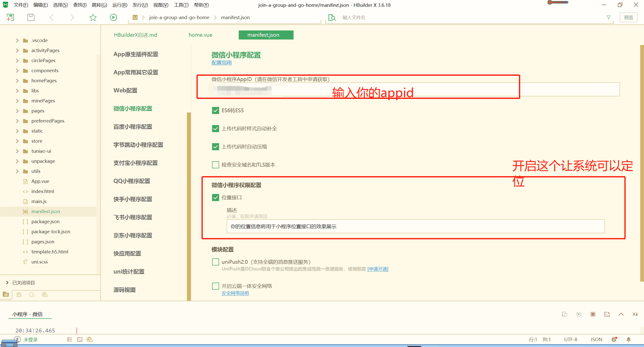The image size is (644, 347).
Task: Click the manifest.json file icon in tree
Action: pyautogui.click(x=25, y=212)
